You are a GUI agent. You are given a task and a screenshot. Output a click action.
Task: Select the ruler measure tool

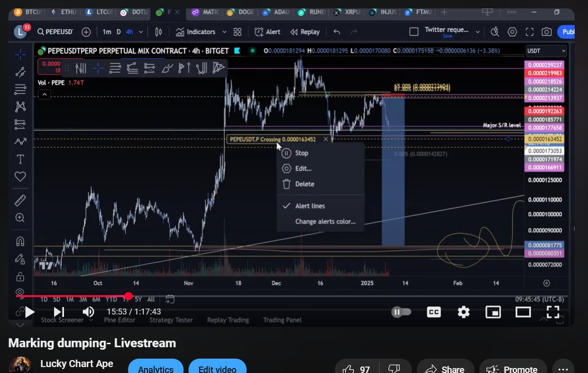click(x=20, y=200)
